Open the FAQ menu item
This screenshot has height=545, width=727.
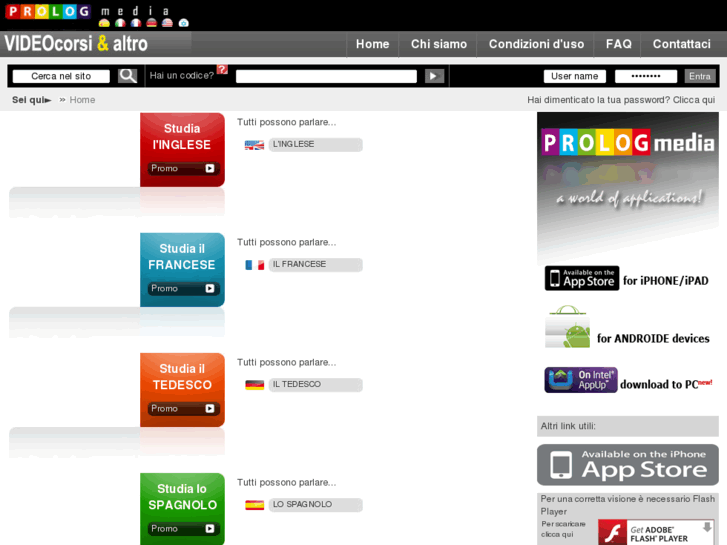[619, 44]
